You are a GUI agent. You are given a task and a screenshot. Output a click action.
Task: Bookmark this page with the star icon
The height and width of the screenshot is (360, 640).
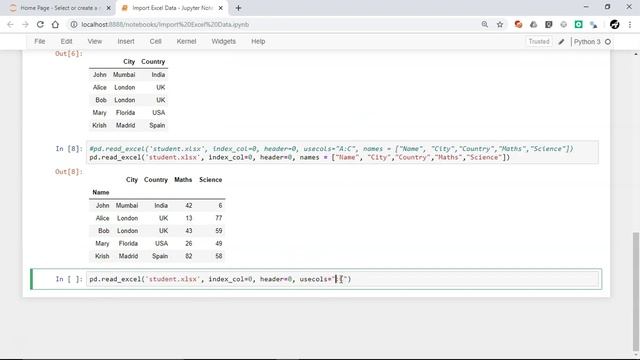pyautogui.click(x=500, y=24)
